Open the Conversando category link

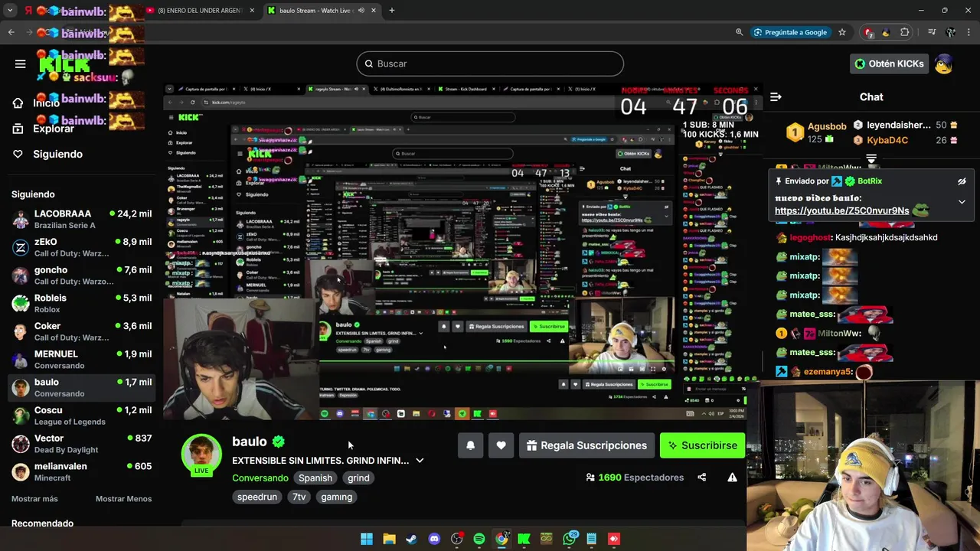(260, 478)
